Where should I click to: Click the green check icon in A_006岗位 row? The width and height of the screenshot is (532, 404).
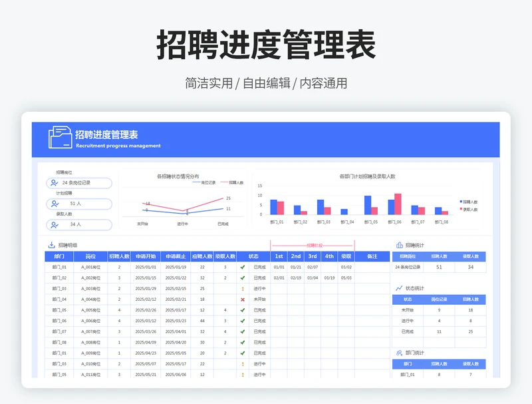(243, 321)
